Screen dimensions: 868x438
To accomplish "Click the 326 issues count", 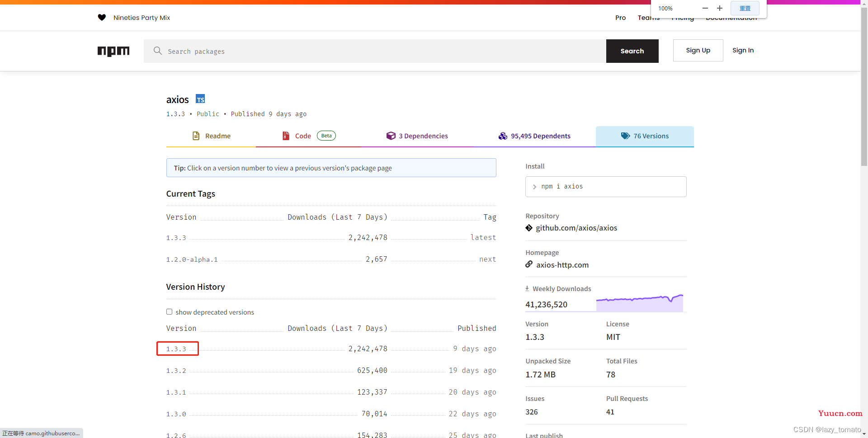I will click(532, 412).
